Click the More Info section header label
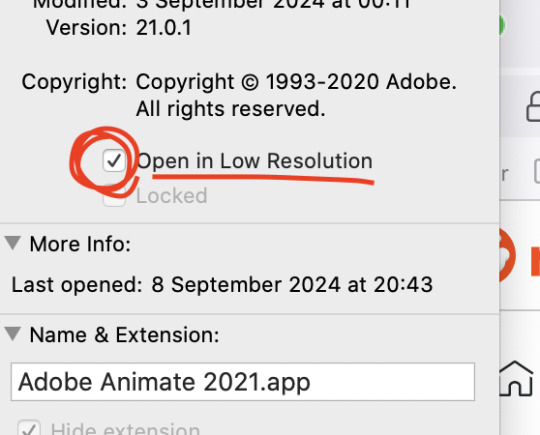 click(x=80, y=244)
